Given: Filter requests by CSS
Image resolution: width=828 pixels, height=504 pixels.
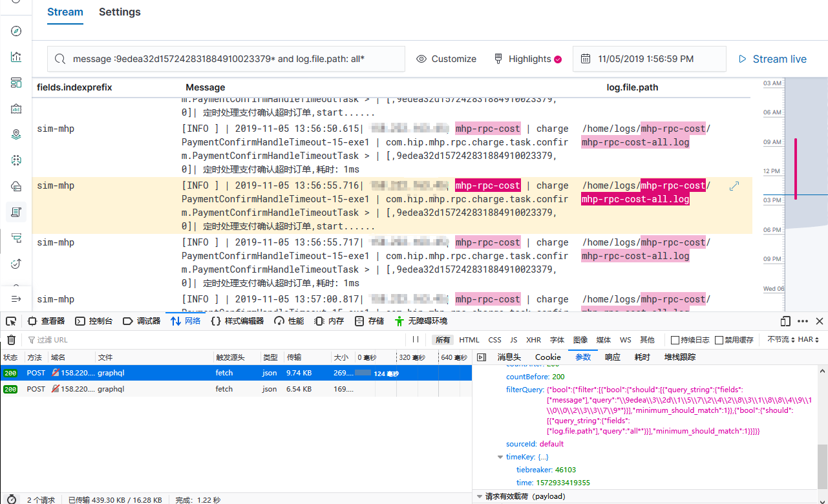Looking at the screenshot, I should [494, 340].
